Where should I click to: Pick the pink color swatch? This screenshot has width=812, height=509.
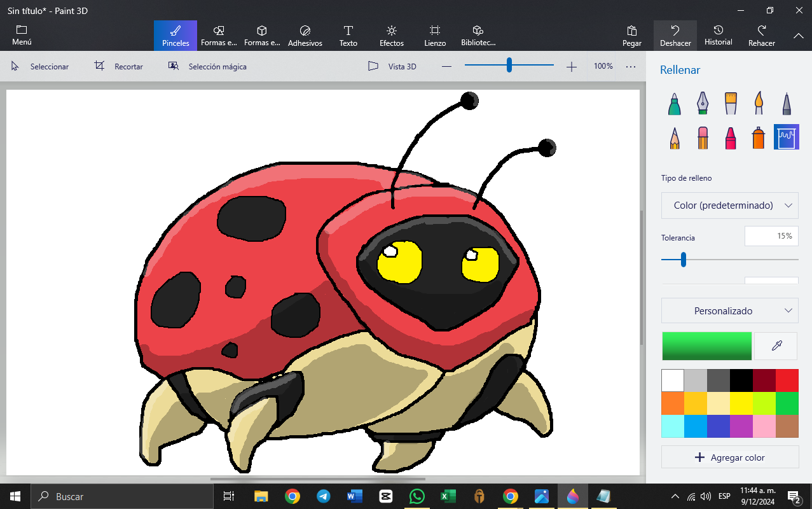[x=764, y=426]
